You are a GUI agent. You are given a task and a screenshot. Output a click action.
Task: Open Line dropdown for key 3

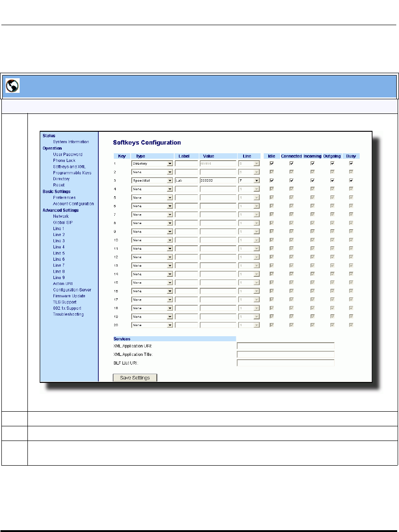249,181
